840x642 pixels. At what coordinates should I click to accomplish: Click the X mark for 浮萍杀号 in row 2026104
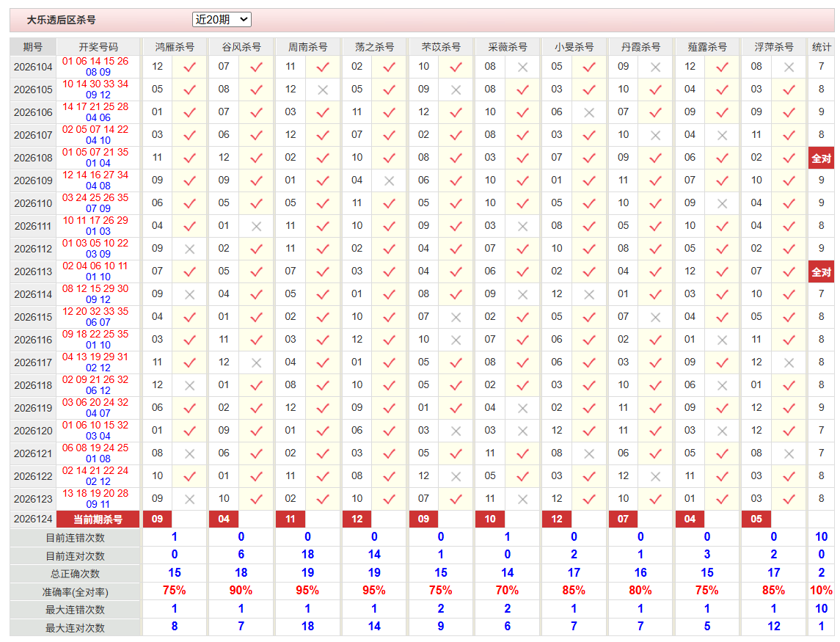click(x=789, y=68)
